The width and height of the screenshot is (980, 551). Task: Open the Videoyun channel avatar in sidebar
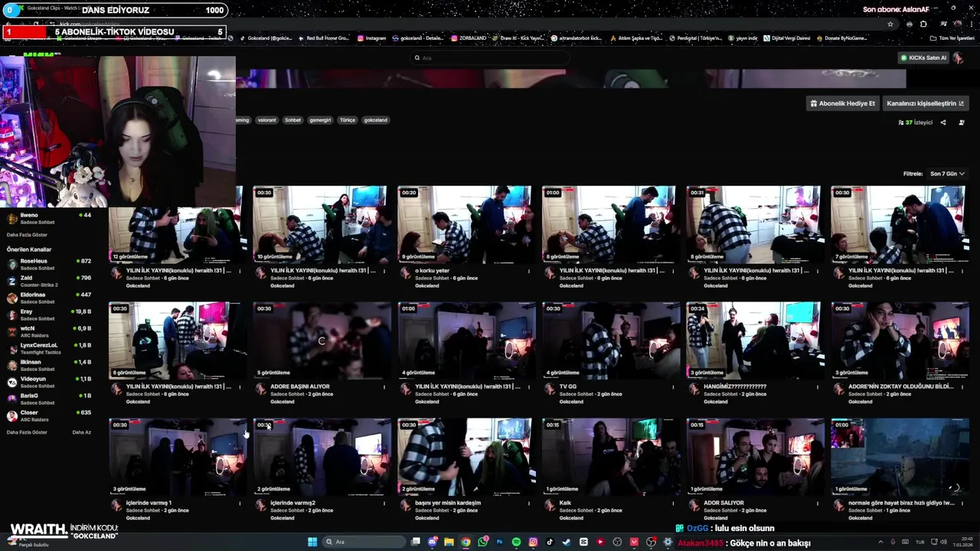(x=11, y=382)
